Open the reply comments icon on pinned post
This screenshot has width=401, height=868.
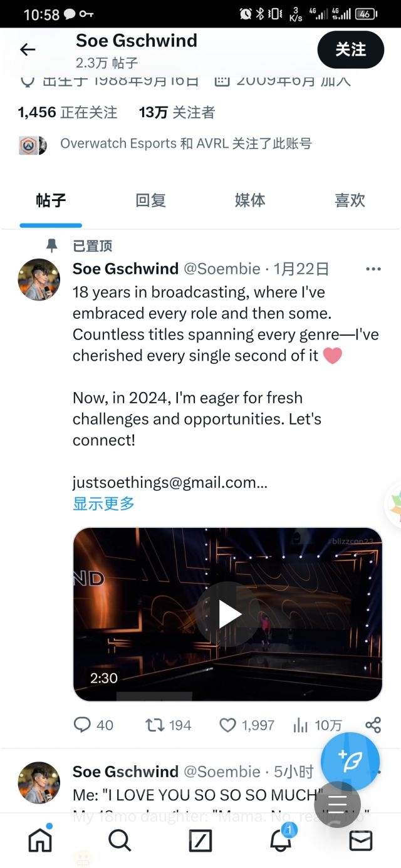(x=83, y=725)
